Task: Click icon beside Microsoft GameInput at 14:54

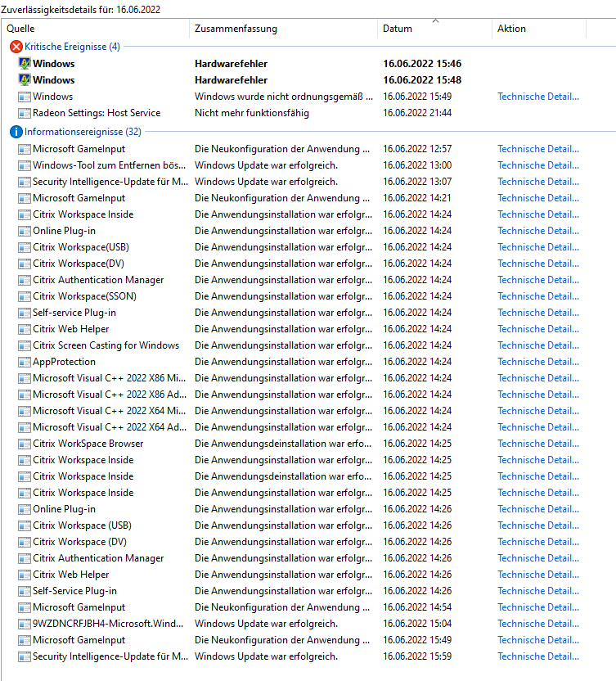Action: (x=25, y=607)
